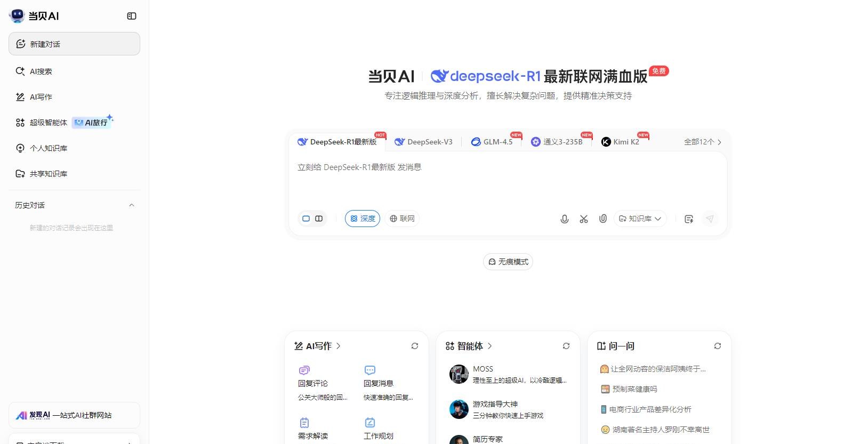
Task: Ask about 湖南著名主持人罗刚不幸离世
Action: (x=655, y=430)
